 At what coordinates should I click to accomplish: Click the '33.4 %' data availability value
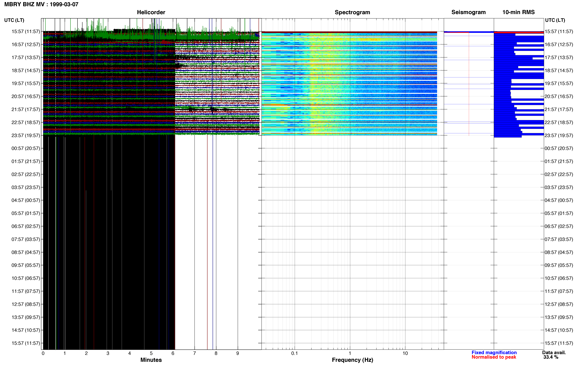[551, 357]
